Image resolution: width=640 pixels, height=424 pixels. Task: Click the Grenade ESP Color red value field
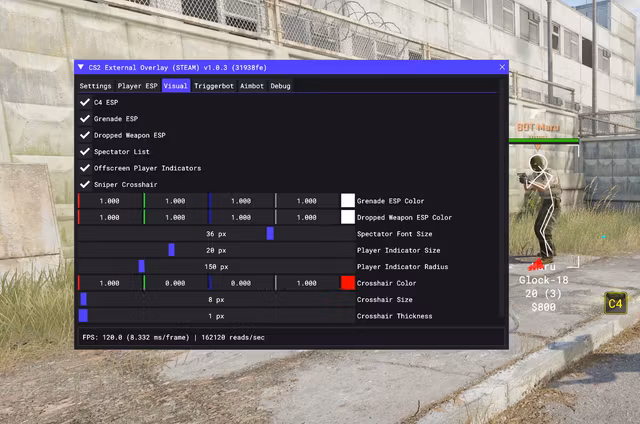click(x=109, y=201)
